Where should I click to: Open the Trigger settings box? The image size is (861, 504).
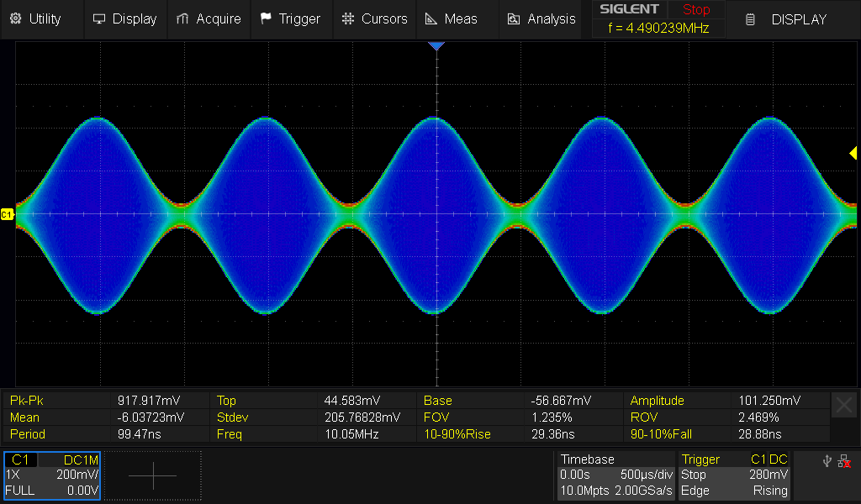click(735, 475)
